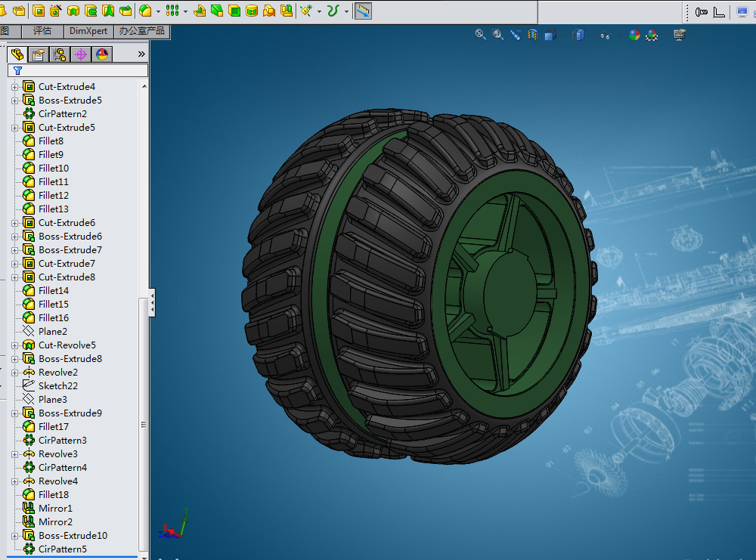This screenshot has width=756, height=560.
Task: Open the DisplayManager color ball tab
Action: pyautogui.click(x=102, y=54)
